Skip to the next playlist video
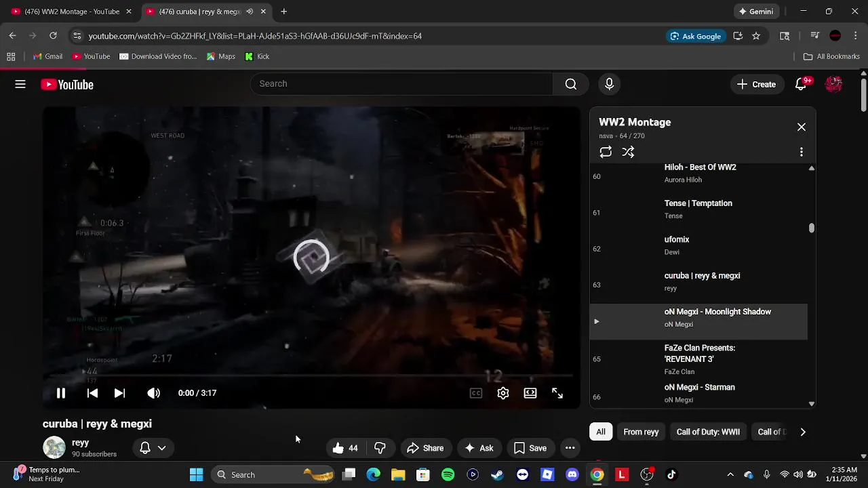The height and width of the screenshot is (488, 868). pyautogui.click(x=119, y=393)
